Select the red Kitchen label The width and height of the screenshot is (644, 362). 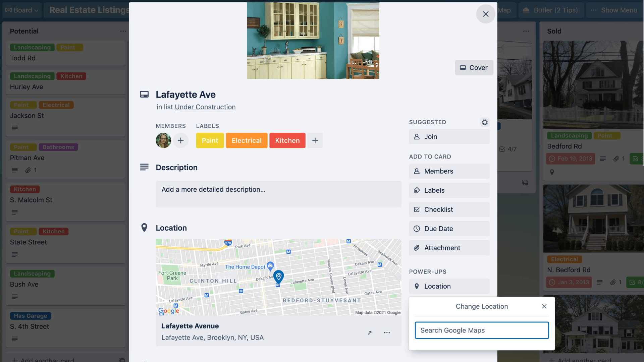287,140
